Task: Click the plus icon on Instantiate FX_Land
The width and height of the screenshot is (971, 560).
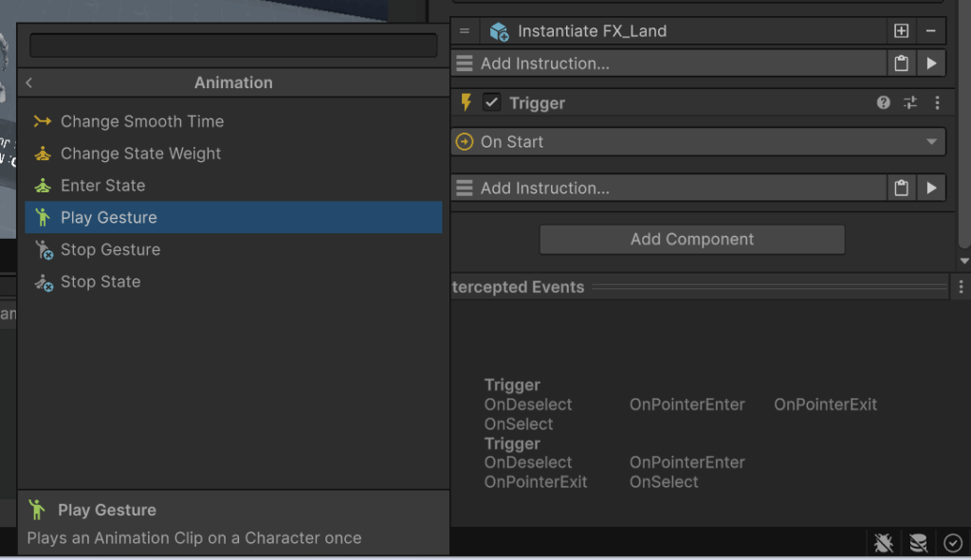Action: coord(901,31)
